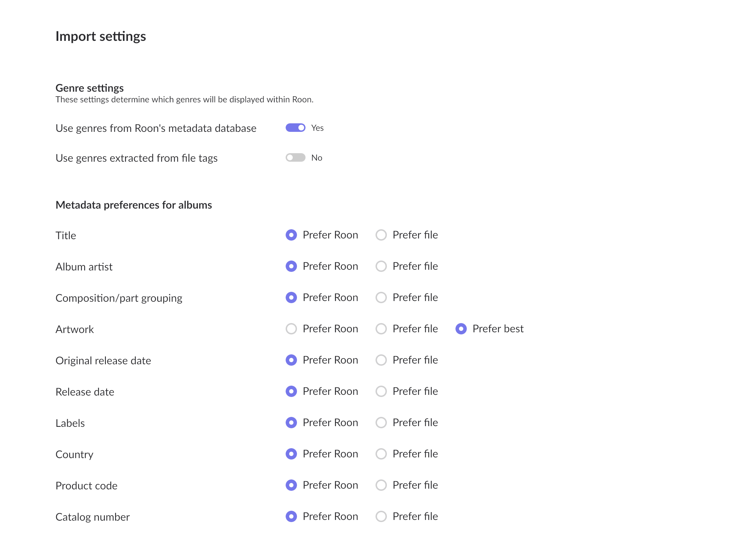
Task: Set Composition/part grouping to Prefer Roon
Action: pos(291,297)
